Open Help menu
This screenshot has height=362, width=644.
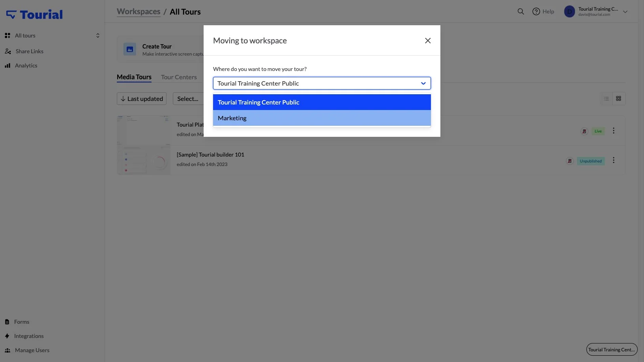[543, 11]
